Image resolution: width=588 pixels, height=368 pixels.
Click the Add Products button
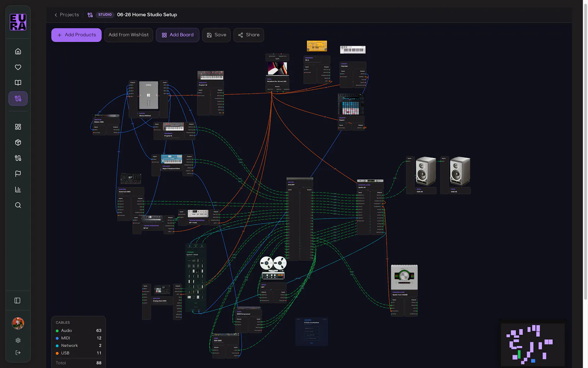point(76,35)
